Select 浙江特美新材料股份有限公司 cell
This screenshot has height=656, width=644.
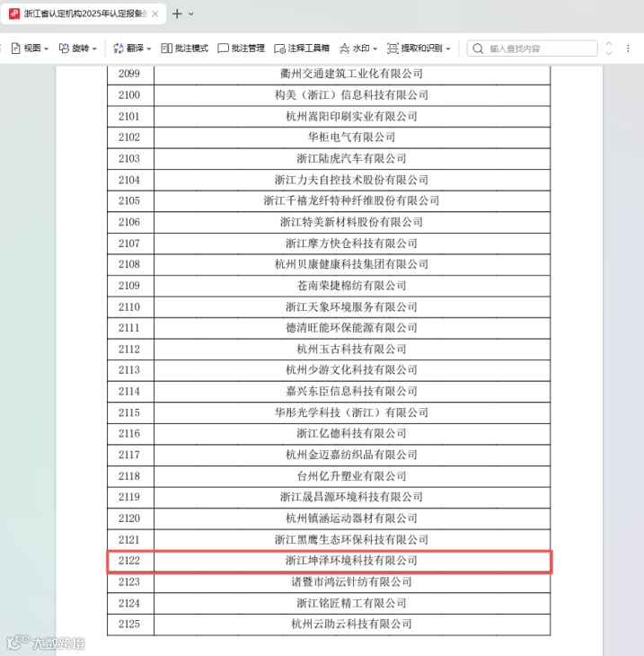(x=352, y=222)
